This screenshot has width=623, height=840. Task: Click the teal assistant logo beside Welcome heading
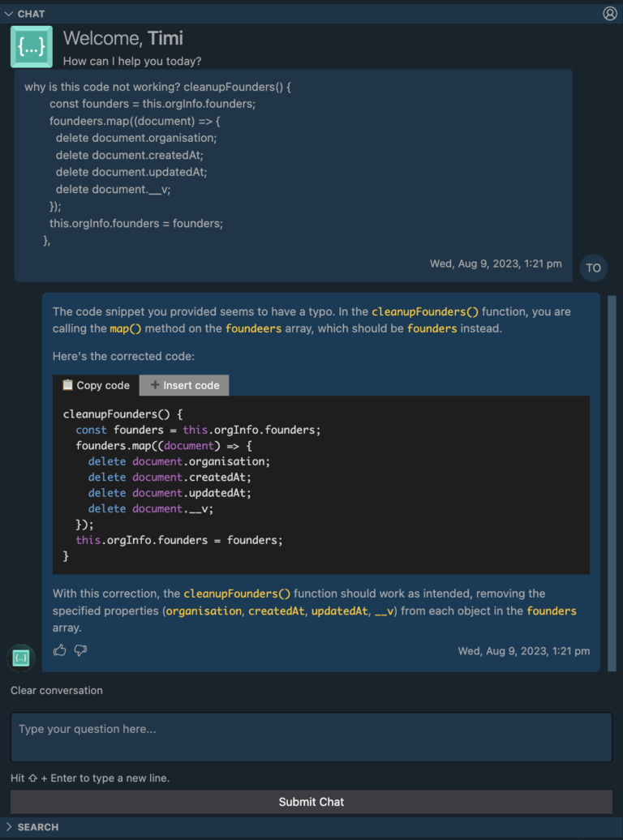(32, 47)
